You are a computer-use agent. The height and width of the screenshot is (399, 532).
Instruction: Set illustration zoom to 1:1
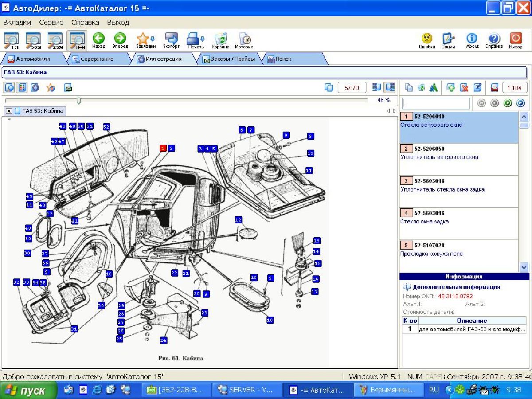[12, 41]
